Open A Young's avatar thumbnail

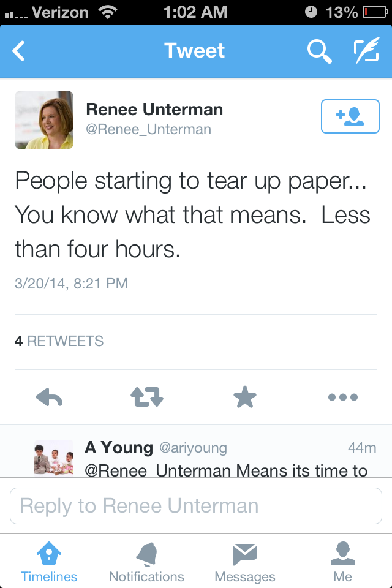[x=53, y=457]
